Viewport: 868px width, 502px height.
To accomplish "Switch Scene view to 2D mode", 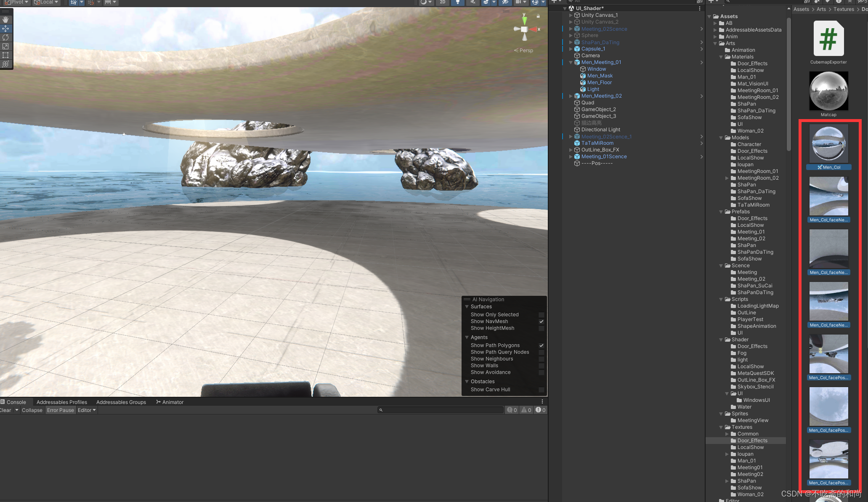I will click(x=442, y=2).
